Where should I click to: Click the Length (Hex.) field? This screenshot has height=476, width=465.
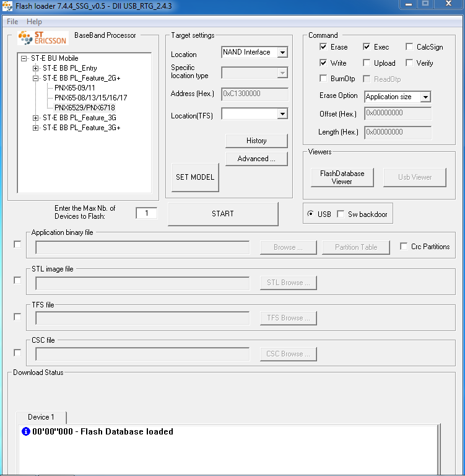pyautogui.click(x=398, y=133)
